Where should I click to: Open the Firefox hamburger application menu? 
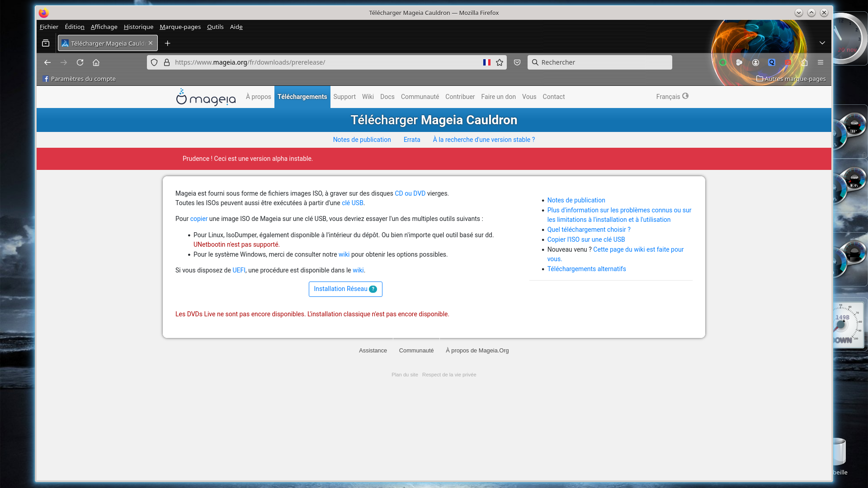tap(821, 62)
